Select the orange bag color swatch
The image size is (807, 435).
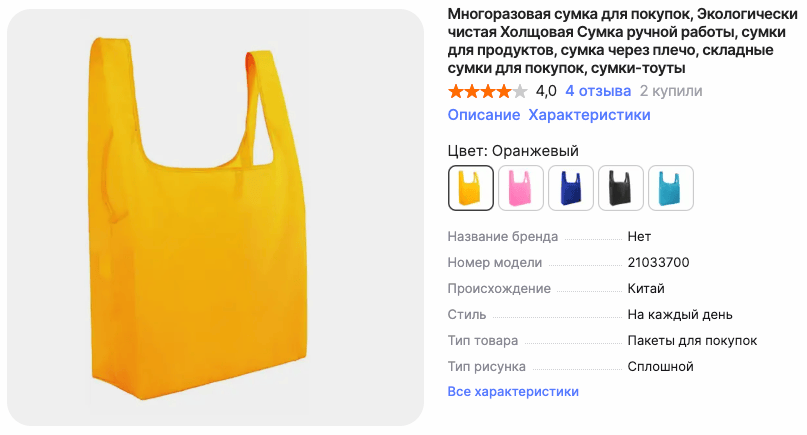[470, 188]
